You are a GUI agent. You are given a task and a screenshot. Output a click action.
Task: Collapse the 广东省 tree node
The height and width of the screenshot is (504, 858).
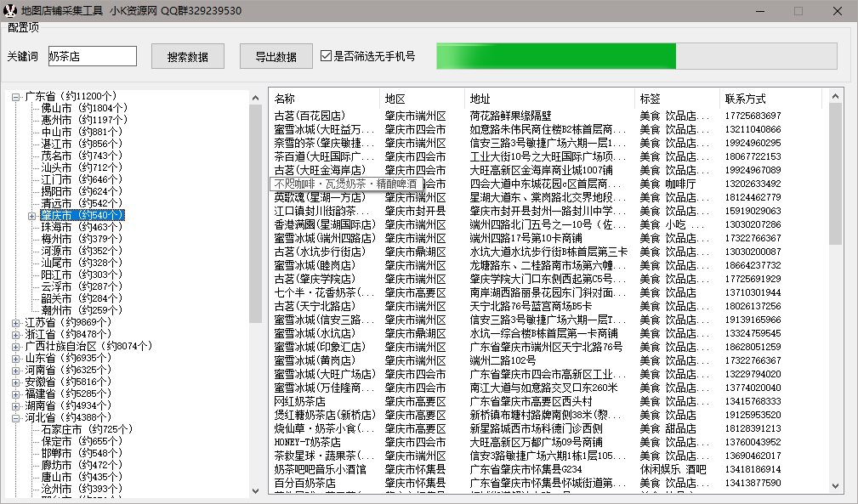(x=16, y=97)
